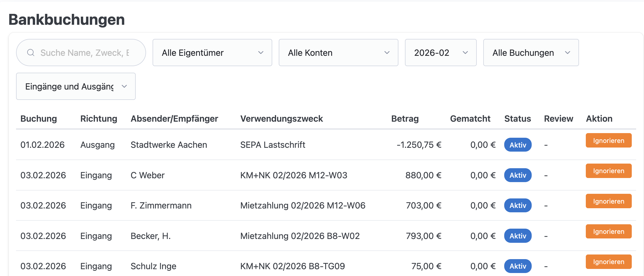
Task: Open the month selector 2026-02
Action: pyautogui.click(x=440, y=53)
